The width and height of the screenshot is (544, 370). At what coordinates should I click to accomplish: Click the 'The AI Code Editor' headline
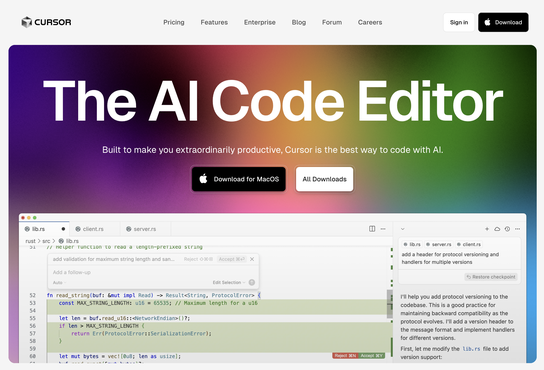[273, 101]
